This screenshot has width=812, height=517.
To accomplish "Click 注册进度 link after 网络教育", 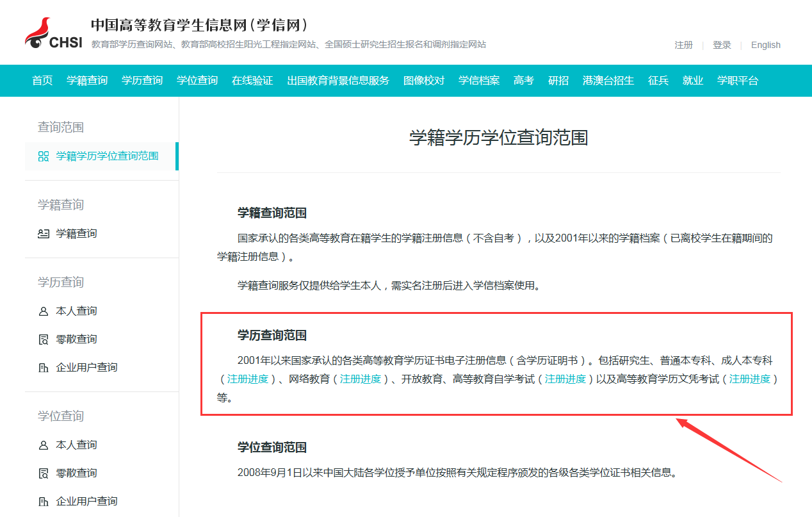I will pyautogui.click(x=361, y=379).
